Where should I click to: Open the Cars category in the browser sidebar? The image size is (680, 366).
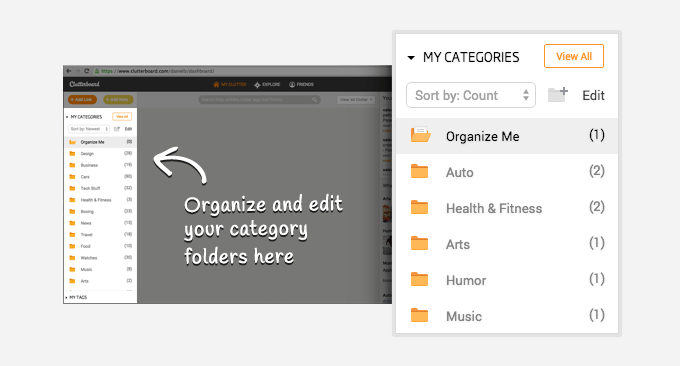pos(85,177)
